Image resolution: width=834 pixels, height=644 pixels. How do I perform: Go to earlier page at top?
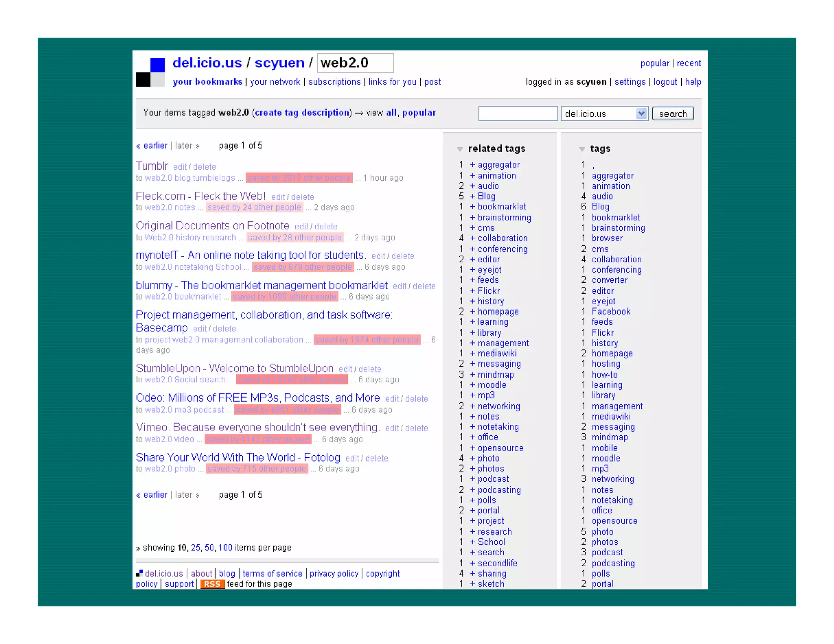152,145
